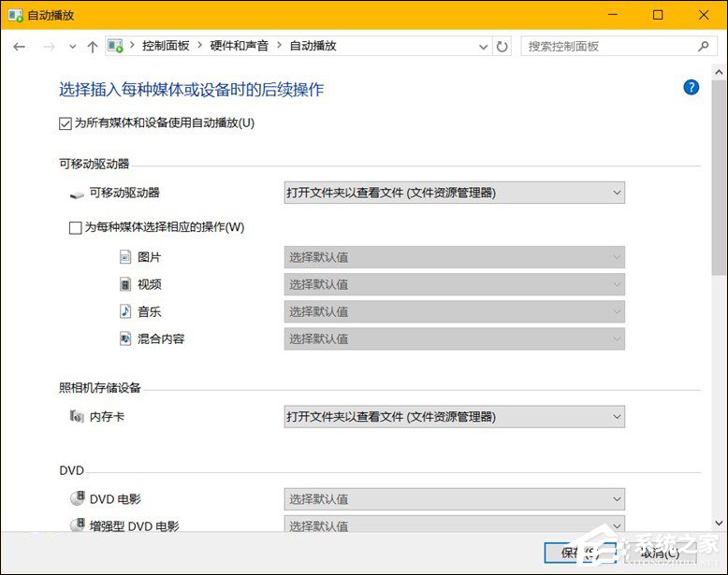Open the 可移动驱动器 action dropdown

click(x=454, y=193)
